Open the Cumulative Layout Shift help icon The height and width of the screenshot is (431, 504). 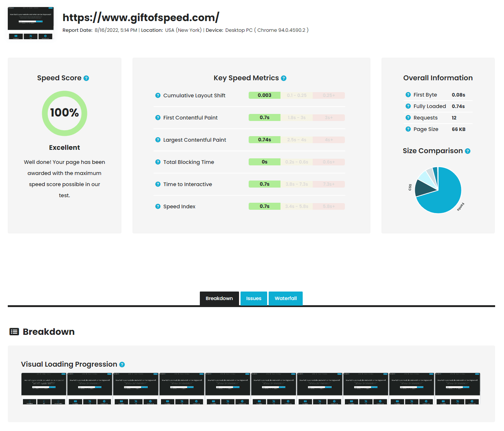(x=158, y=95)
